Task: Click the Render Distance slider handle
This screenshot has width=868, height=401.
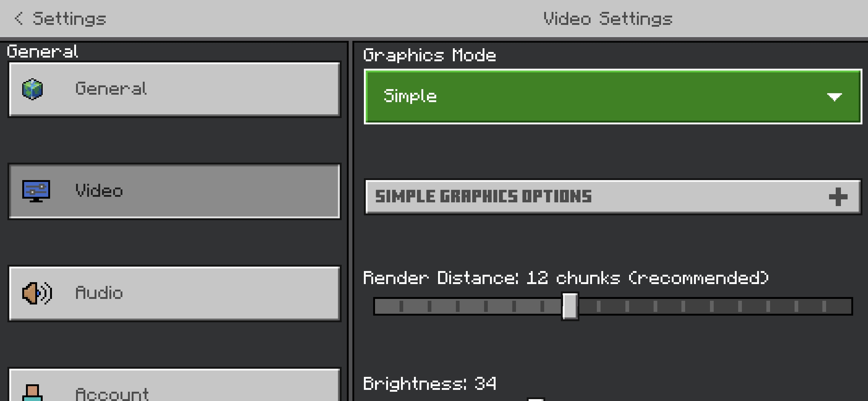Action: (x=570, y=306)
